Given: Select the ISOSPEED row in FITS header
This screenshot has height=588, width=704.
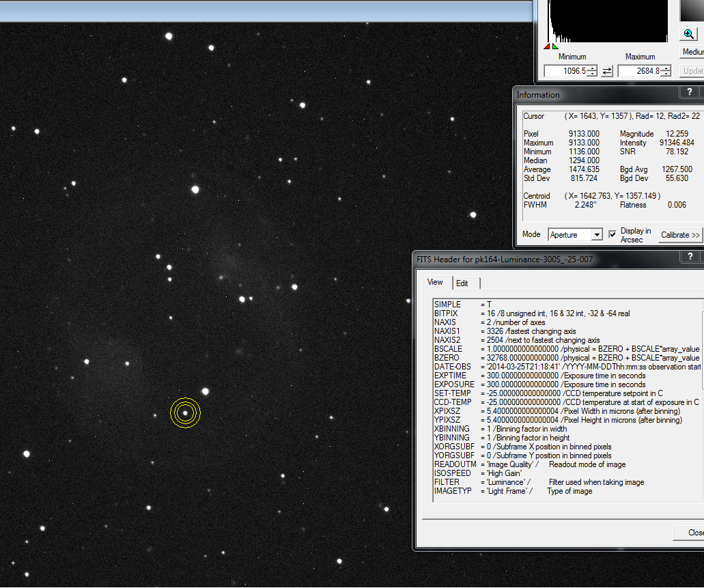Looking at the screenshot, I should click(x=567, y=473).
